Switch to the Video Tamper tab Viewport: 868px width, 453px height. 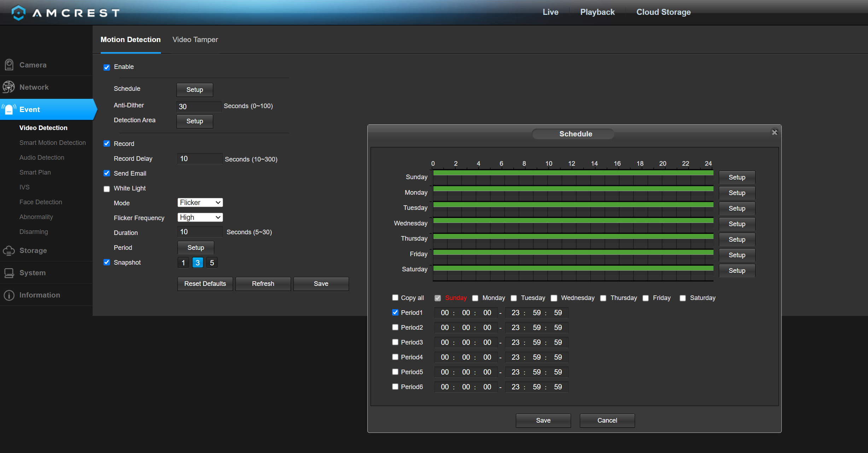click(195, 40)
